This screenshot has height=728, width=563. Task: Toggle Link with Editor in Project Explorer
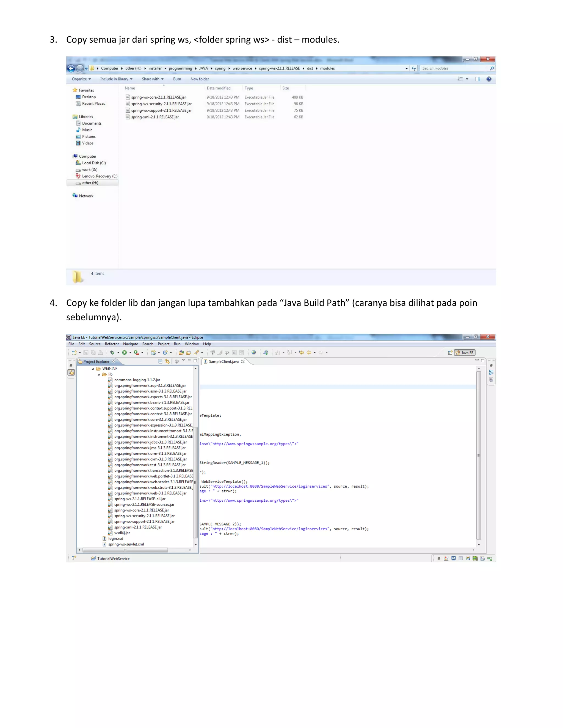pos(167,362)
